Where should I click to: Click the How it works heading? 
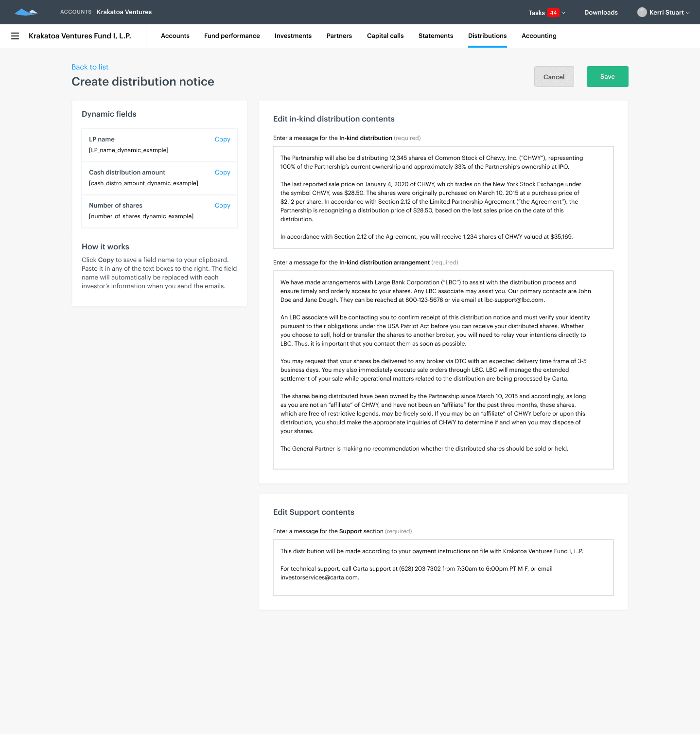(105, 247)
